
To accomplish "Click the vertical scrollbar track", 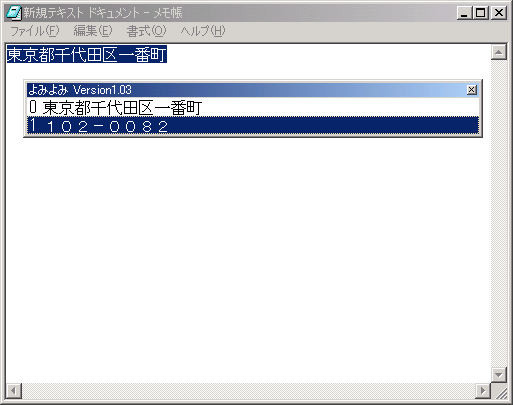I will [x=499, y=213].
